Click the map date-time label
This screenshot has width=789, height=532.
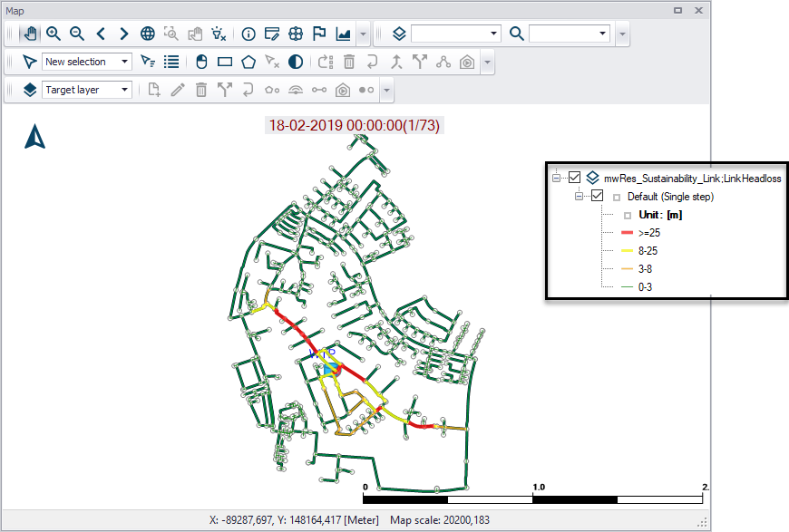[355, 125]
